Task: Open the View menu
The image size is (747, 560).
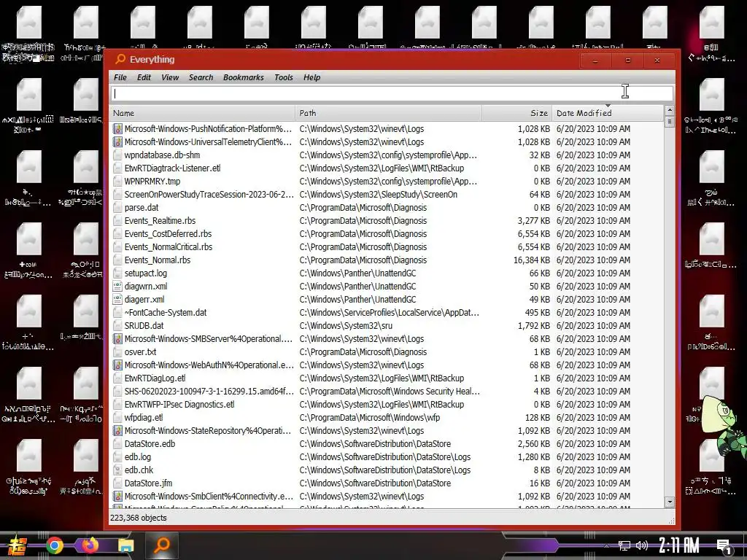Action: pos(170,77)
